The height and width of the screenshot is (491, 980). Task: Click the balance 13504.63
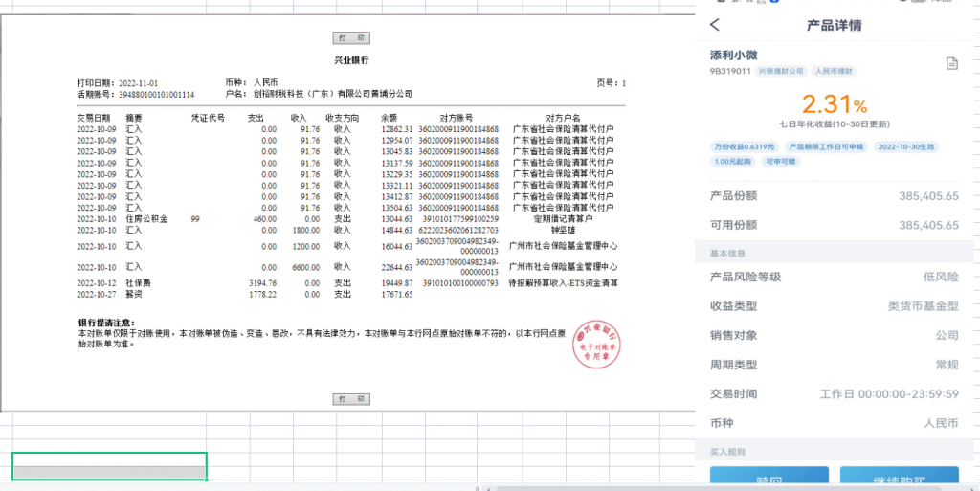point(397,208)
